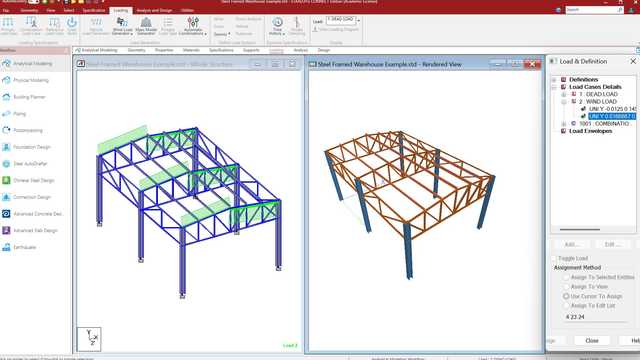Collapse the 2 : WIND LOAD node
The image size is (640, 360).
pyautogui.click(x=564, y=102)
